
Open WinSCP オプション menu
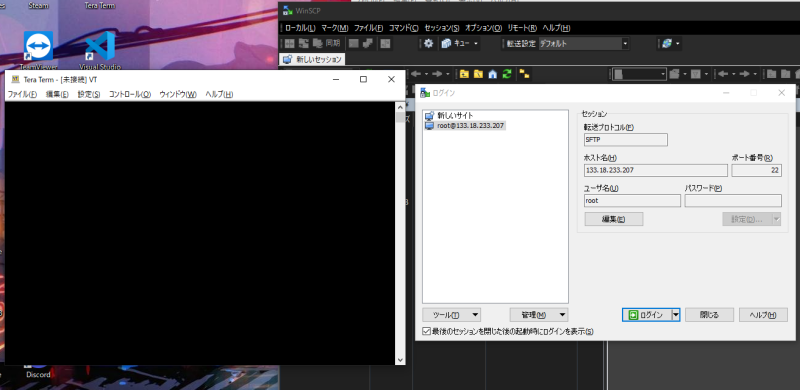[483, 28]
